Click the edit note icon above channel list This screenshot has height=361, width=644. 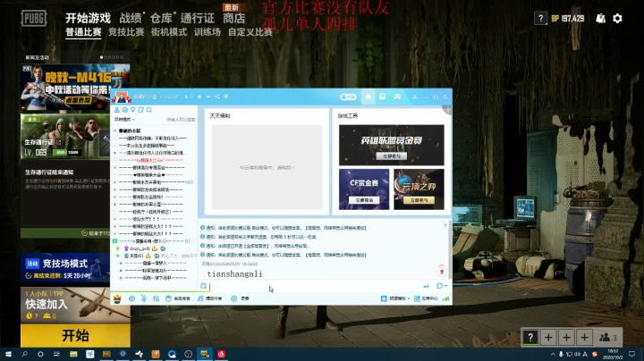click(141, 110)
